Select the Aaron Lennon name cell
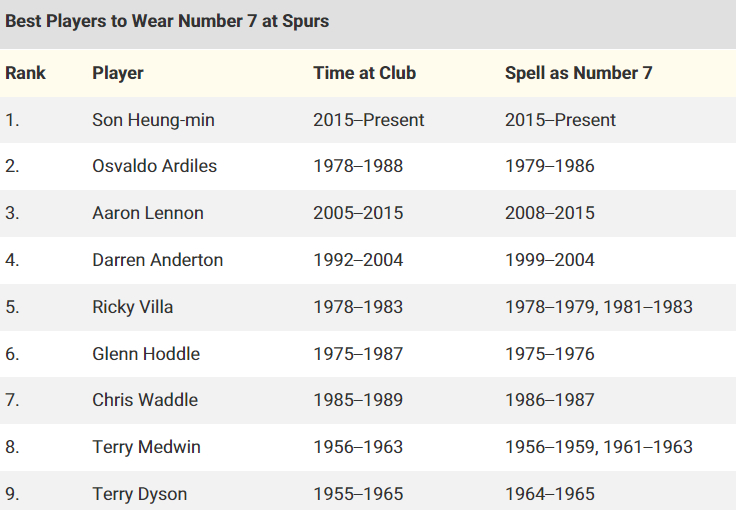This screenshot has height=510, width=736. pyautogui.click(x=148, y=213)
